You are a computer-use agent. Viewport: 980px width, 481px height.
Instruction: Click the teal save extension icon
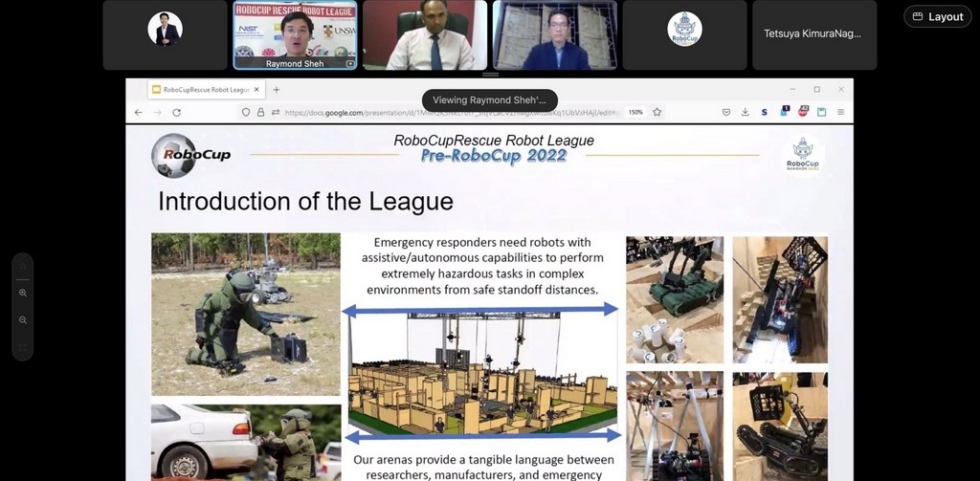point(822,113)
